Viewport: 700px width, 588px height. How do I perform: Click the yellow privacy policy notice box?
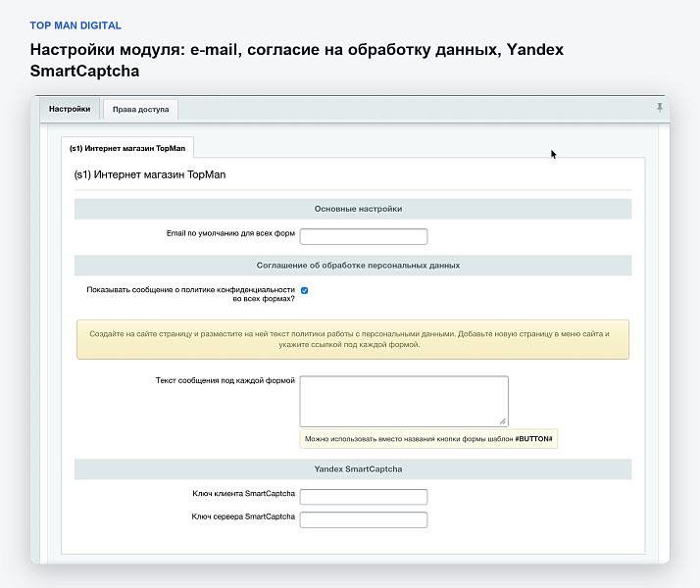pos(353,339)
